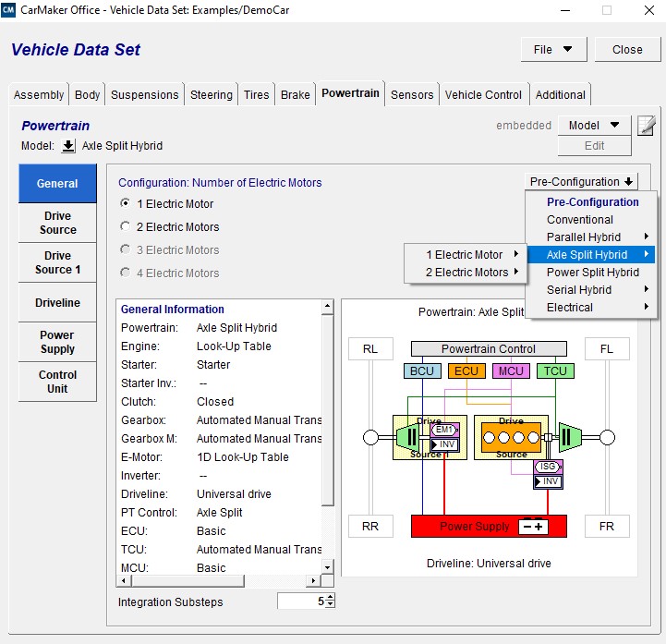Screen dimensions: 666x644
Task: Open the Drive Source 1 side section
Action: 57,262
